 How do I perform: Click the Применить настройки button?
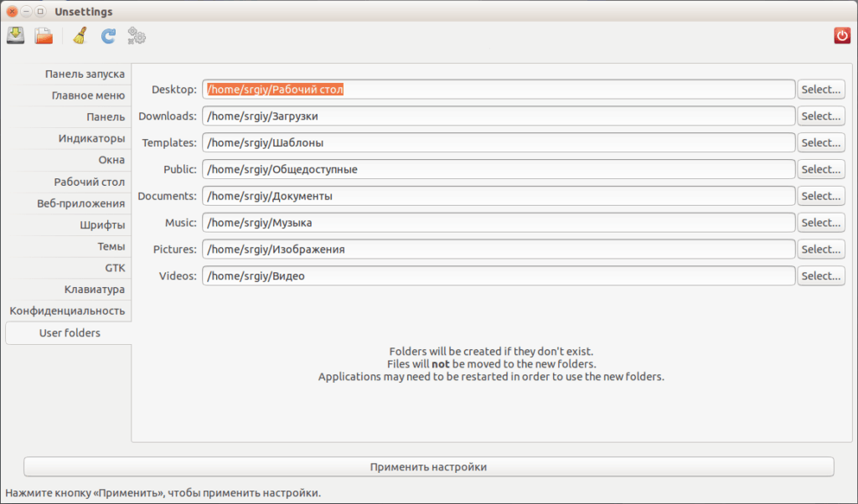tap(428, 467)
